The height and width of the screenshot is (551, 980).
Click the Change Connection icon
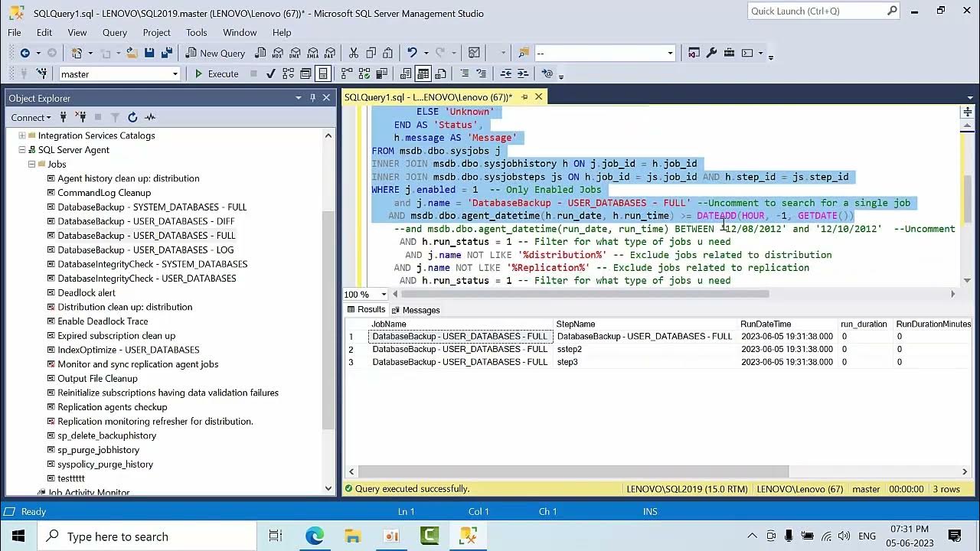[41, 73]
